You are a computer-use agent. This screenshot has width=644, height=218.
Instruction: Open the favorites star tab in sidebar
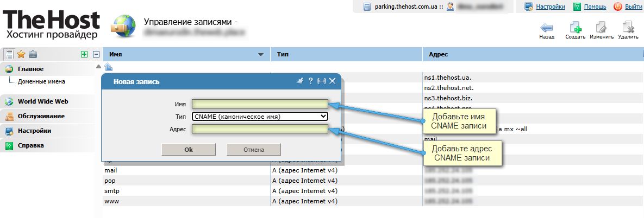[x=21, y=54]
